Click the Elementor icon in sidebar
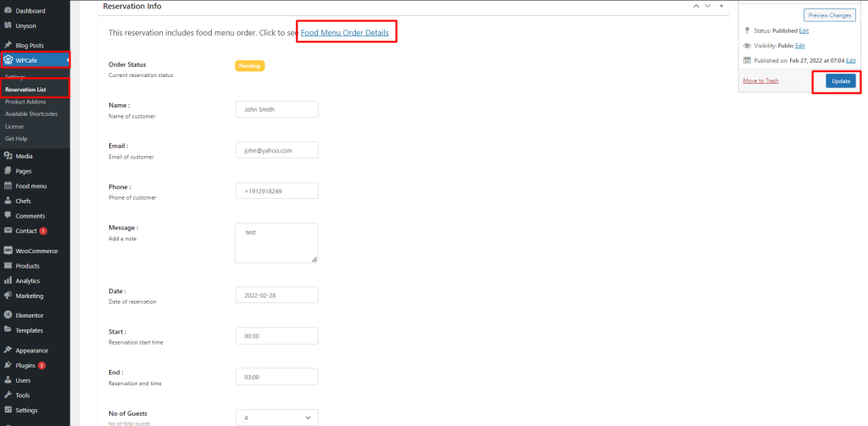The image size is (868, 426). click(x=8, y=315)
